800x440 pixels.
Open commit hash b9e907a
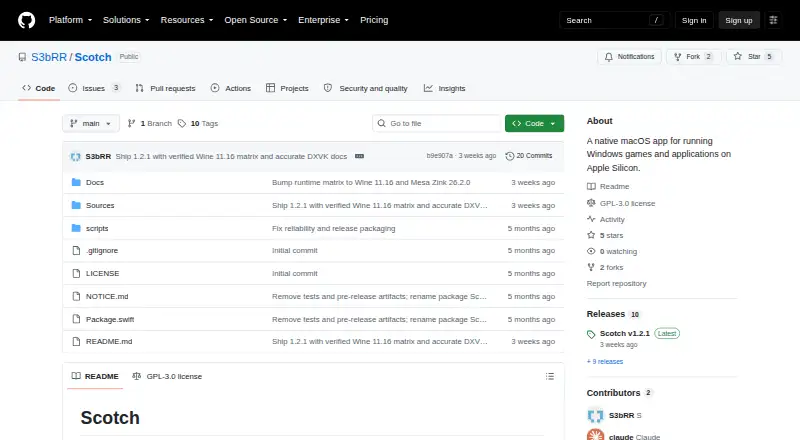tap(439, 156)
